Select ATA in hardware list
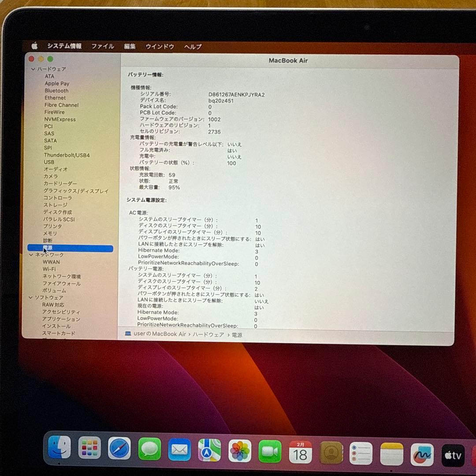Viewport: 476px width, 476px height. (49, 76)
